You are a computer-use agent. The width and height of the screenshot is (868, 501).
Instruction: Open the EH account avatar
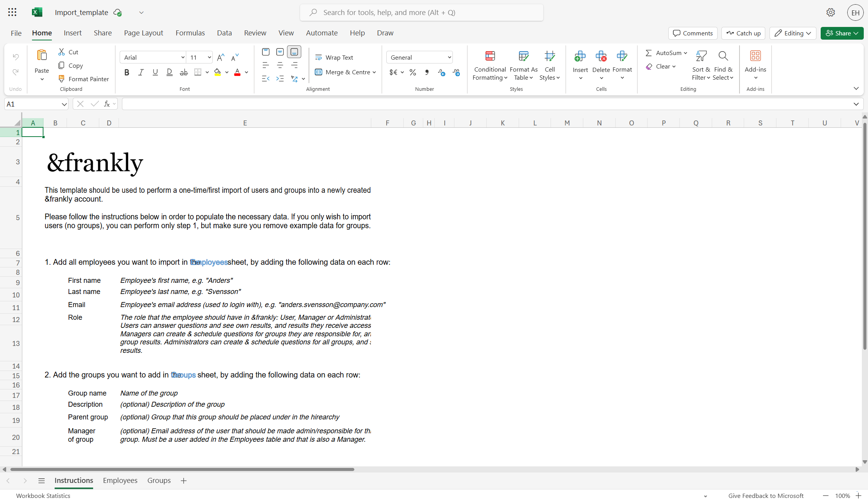click(x=855, y=13)
